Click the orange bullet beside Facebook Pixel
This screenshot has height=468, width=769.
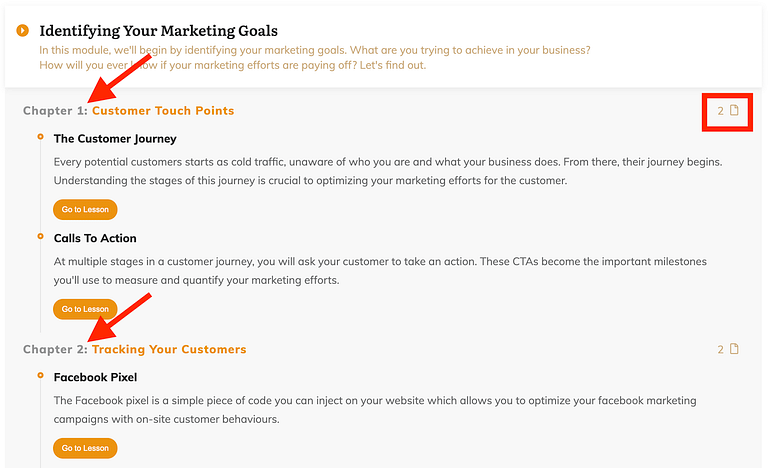[x=40, y=376]
